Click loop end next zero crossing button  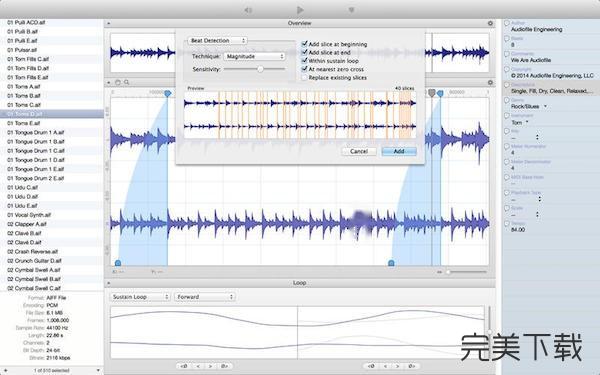coord(411,366)
